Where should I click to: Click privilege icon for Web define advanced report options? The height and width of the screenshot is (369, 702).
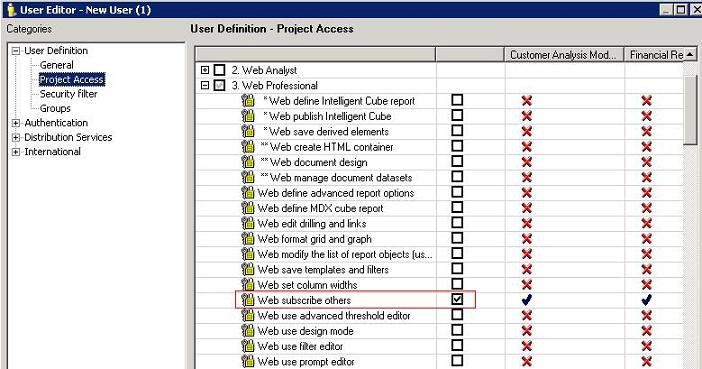(x=248, y=193)
